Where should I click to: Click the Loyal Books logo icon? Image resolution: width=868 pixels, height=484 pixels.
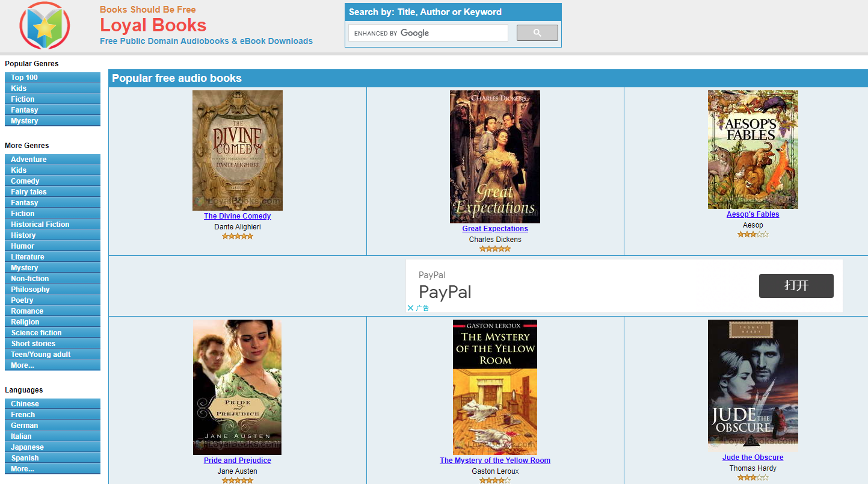[45, 25]
